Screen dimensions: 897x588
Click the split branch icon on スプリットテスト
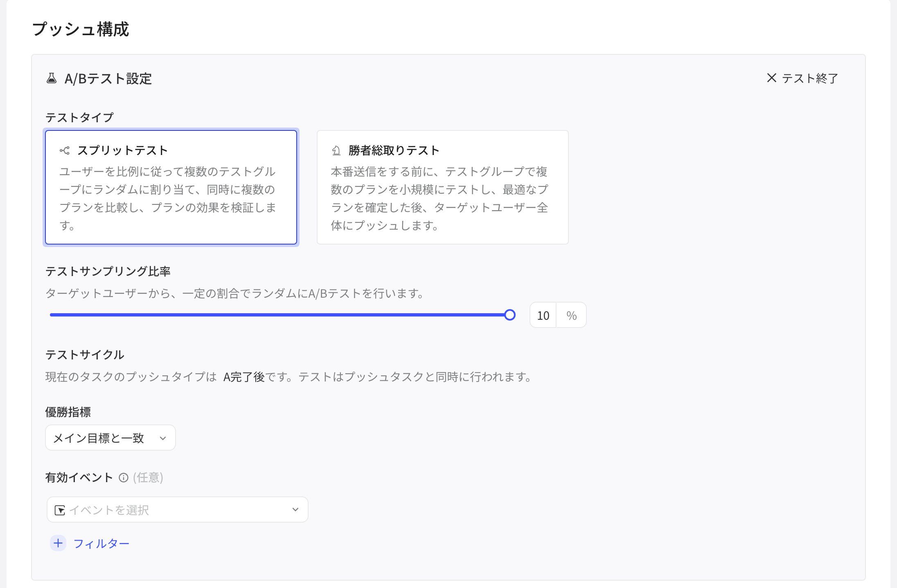(x=65, y=150)
